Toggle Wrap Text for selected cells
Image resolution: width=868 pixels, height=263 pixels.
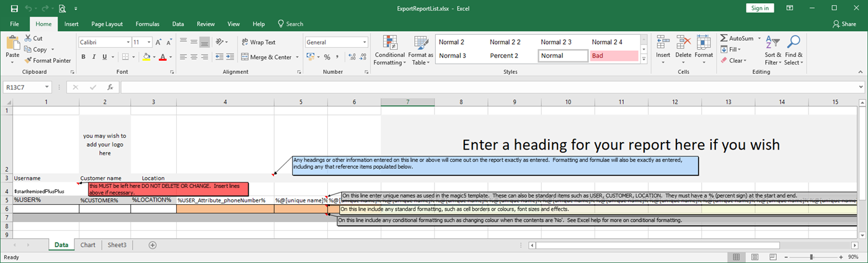tap(258, 42)
